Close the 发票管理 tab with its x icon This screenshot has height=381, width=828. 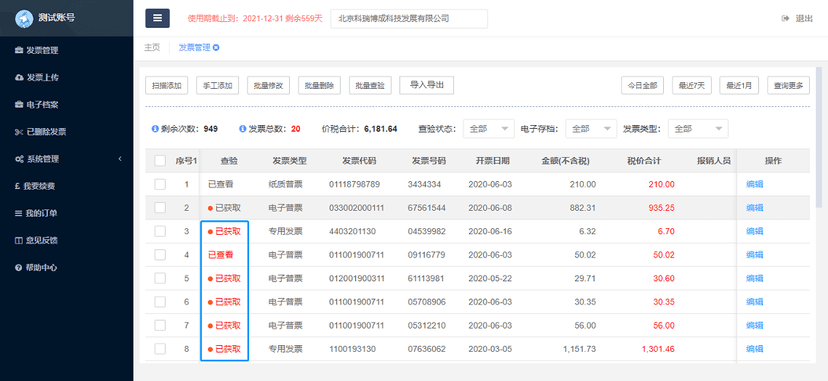(216, 47)
